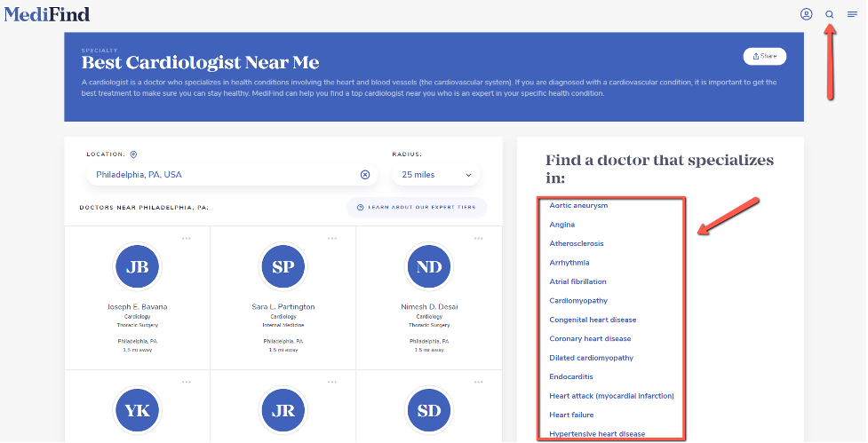Click the SP avatar circle
Screen dimensions: 868x443
coord(283,266)
